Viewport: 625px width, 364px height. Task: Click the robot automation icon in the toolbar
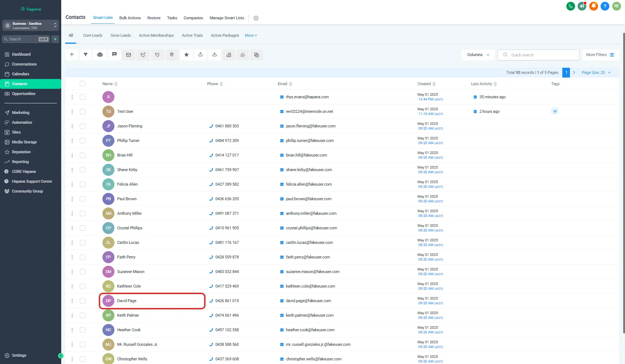(x=100, y=55)
